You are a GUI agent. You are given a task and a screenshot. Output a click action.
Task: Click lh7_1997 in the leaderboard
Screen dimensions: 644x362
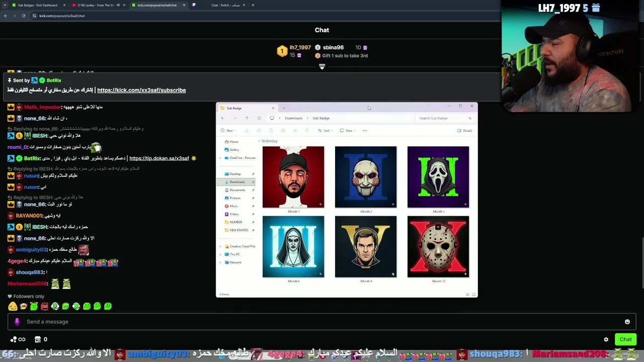(300, 48)
